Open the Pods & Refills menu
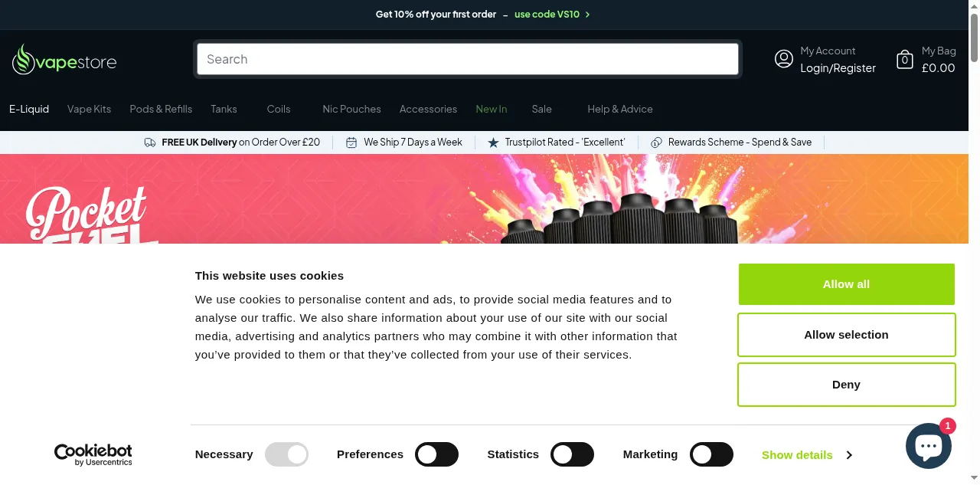980x485 pixels. point(161,109)
